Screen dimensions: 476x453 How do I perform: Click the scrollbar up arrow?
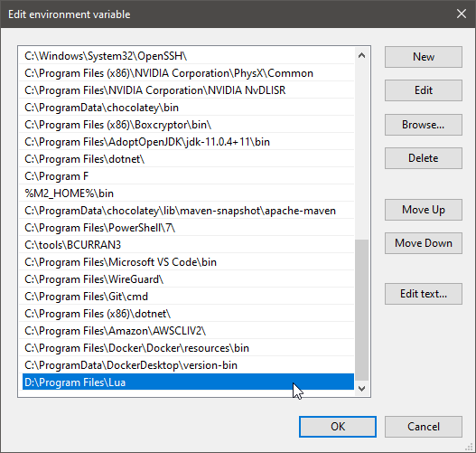(x=361, y=55)
